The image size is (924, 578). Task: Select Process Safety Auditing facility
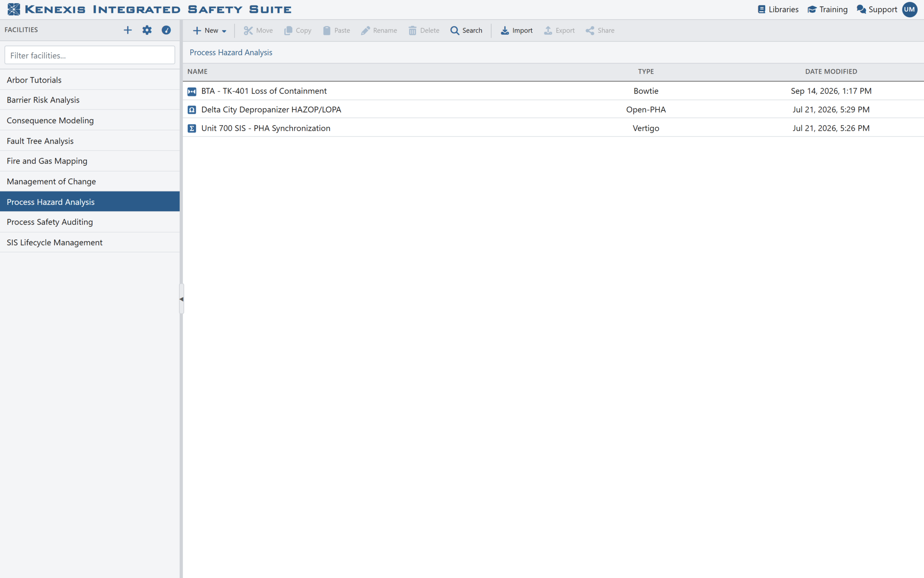point(90,222)
